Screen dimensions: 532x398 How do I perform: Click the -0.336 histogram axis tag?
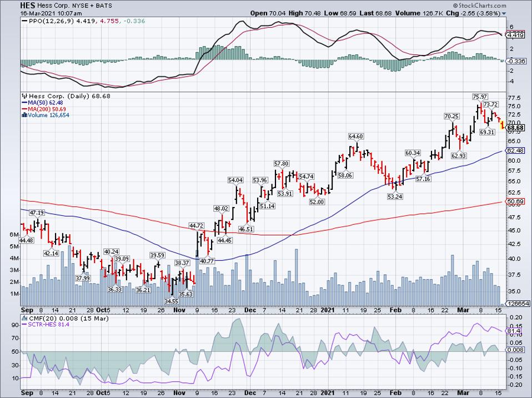(x=516, y=61)
